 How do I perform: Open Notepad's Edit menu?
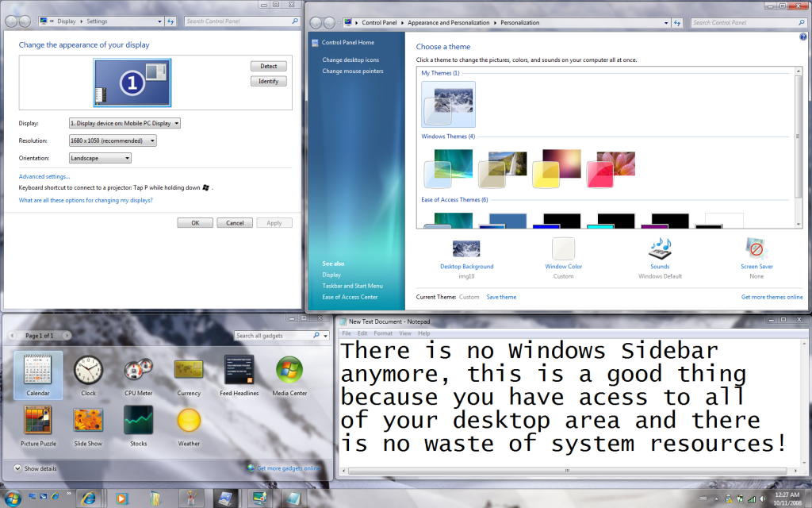[x=362, y=333]
